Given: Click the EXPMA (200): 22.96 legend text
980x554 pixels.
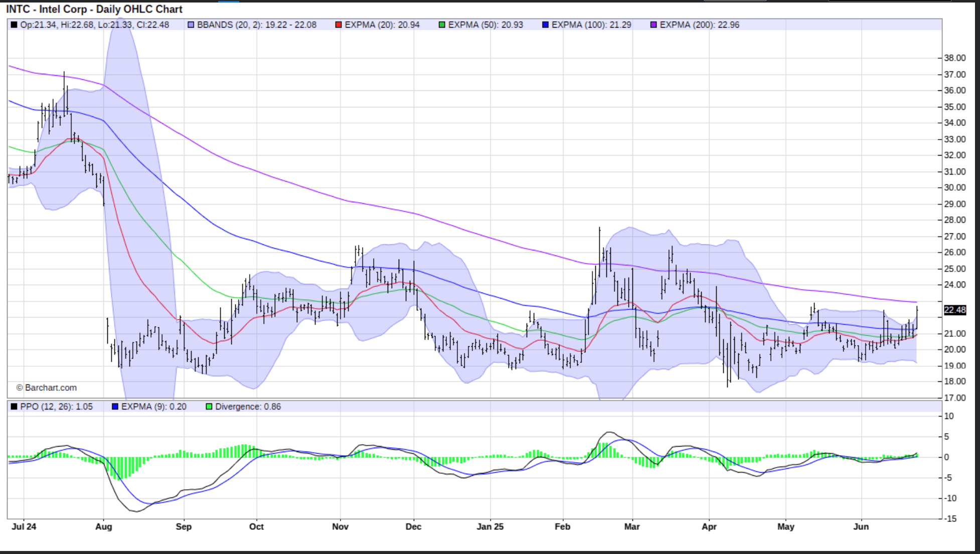Looking at the screenshot, I should [x=699, y=25].
